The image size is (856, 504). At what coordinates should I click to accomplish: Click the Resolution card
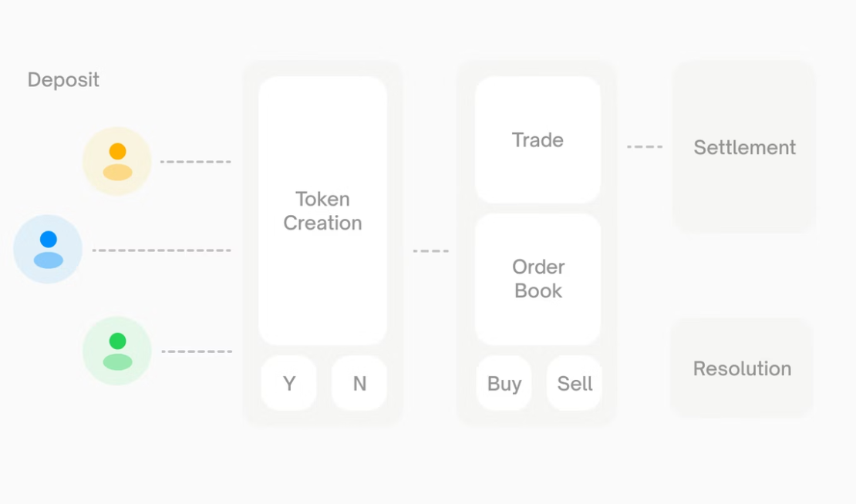click(742, 368)
